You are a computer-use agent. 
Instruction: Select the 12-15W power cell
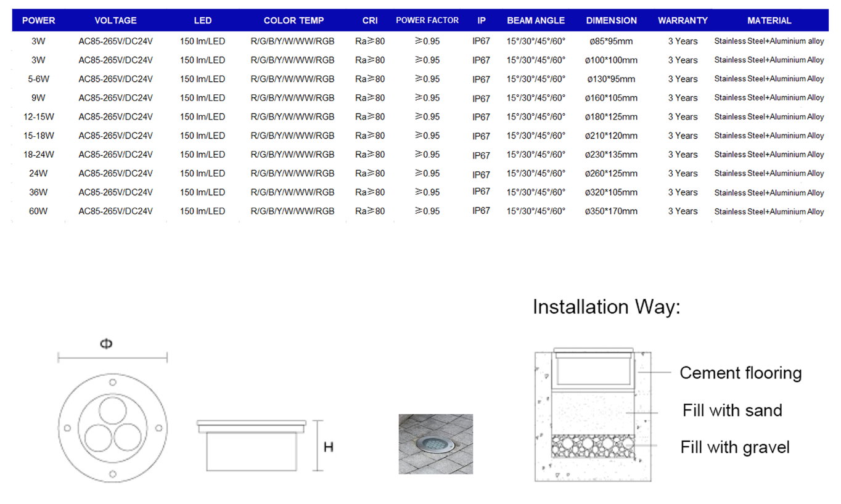38,117
